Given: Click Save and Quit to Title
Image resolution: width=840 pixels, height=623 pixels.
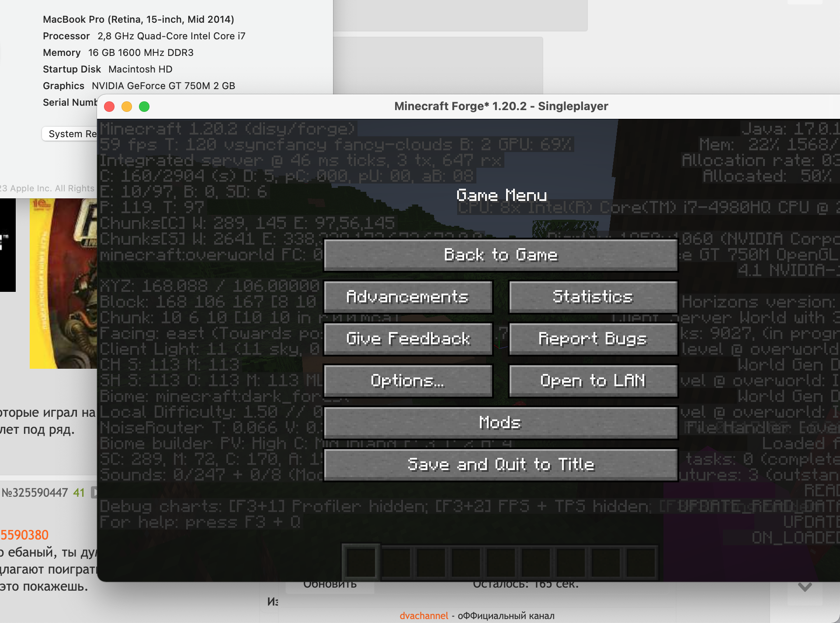Looking at the screenshot, I should click(500, 465).
